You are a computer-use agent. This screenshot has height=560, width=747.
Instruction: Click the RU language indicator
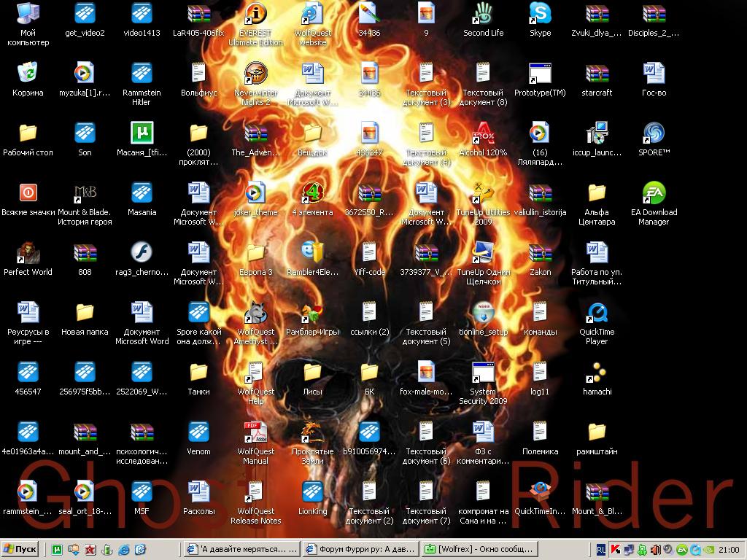tap(601, 550)
